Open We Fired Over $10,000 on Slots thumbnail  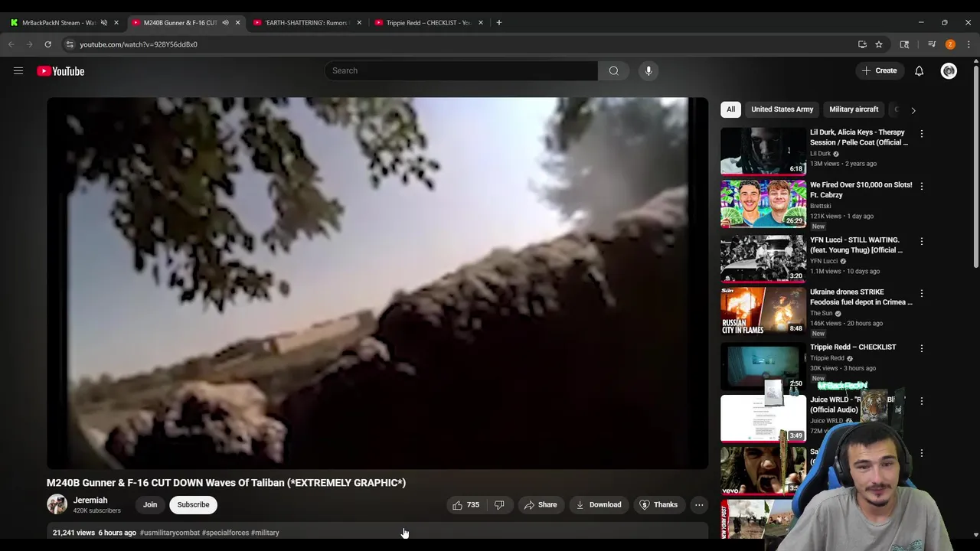click(x=763, y=204)
